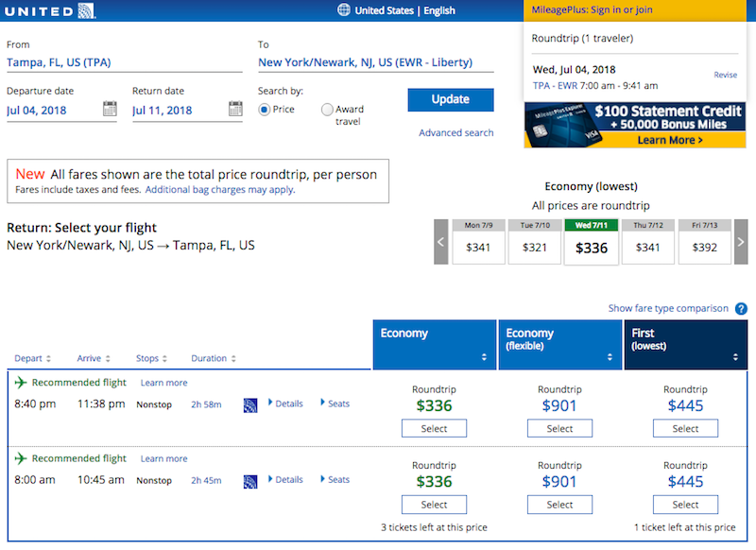
Task: Open the departure date calendar icon
Action: (110, 109)
